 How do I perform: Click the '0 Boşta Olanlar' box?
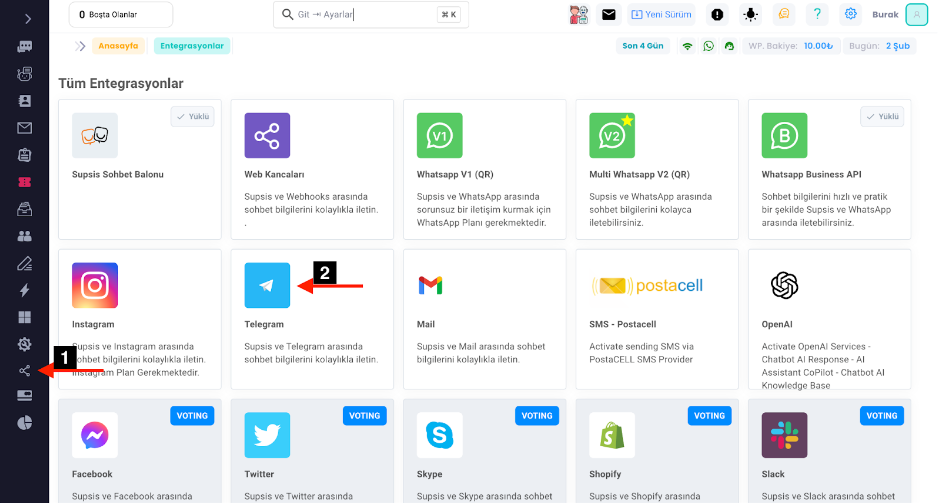click(121, 14)
